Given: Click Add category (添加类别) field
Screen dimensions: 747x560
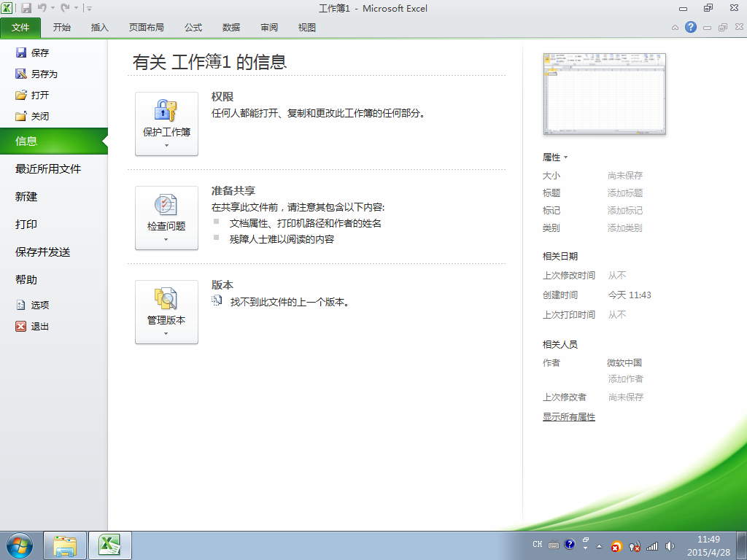Looking at the screenshot, I should coord(625,228).
